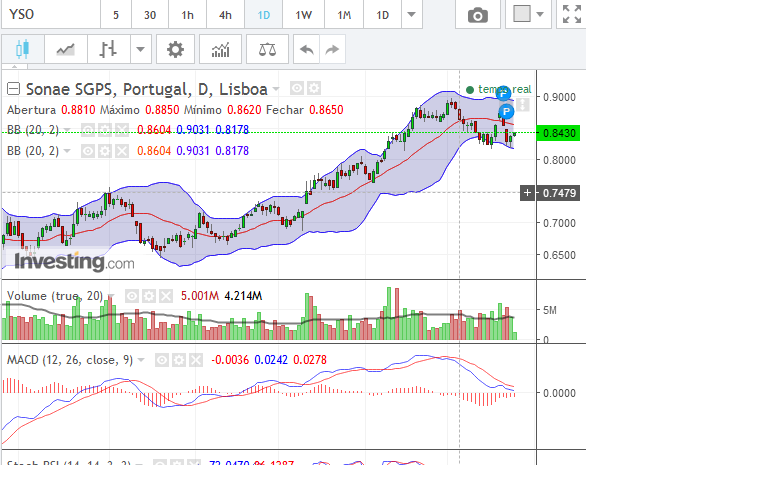Hide the MACD indicator with eye icon
Image resolution: width=768 pixels, height=480 pixels.
click(162, 360)
